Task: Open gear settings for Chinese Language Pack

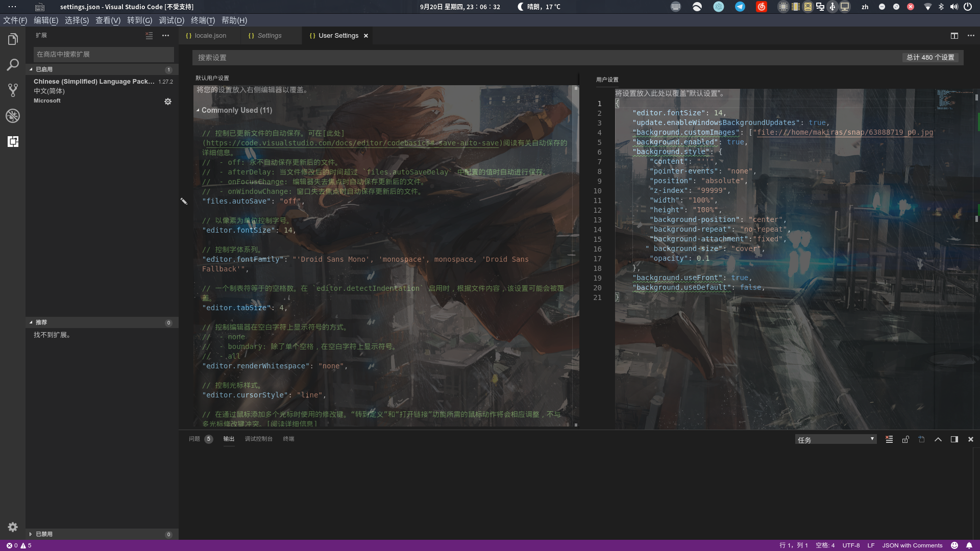Action: (168, 101)
